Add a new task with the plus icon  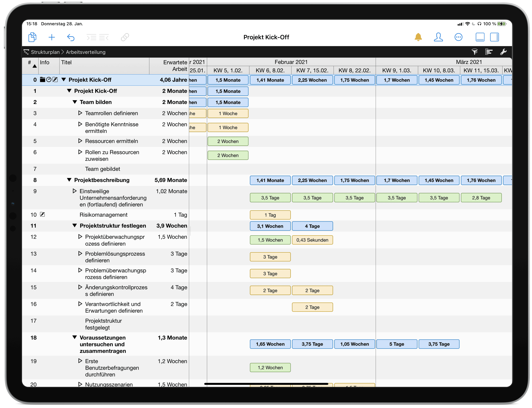[x=52, y=37]
